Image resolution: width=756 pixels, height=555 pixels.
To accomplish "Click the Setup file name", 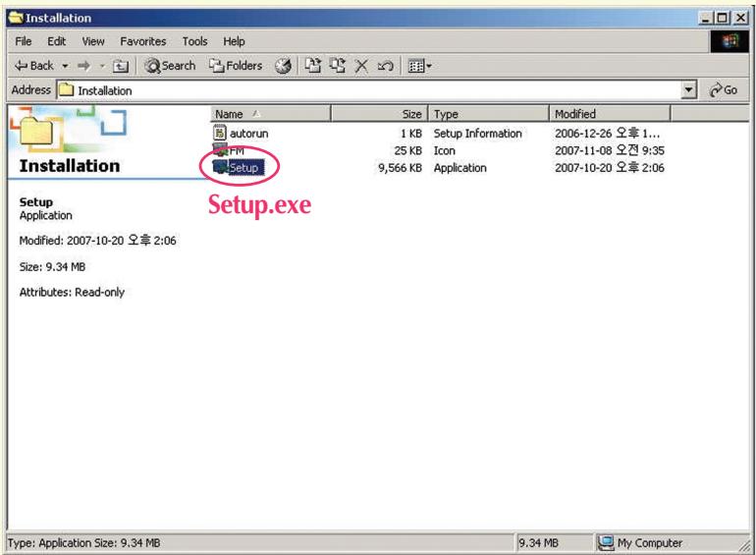I will [x=245, y=167].
